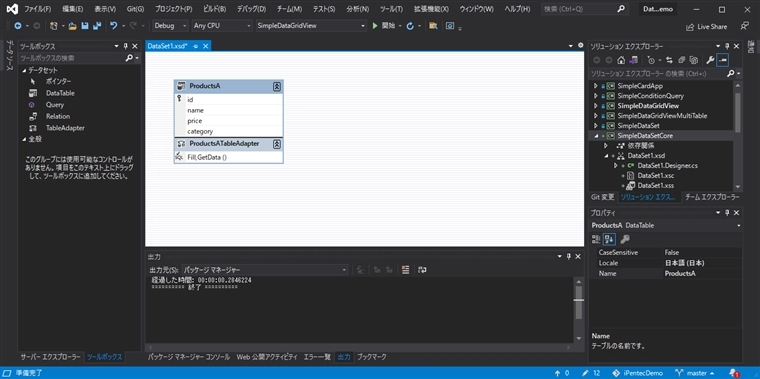Screen dimensions: 760x379
Task: Open the Debug configuration dropdown
Action: (x=171, y=26)
